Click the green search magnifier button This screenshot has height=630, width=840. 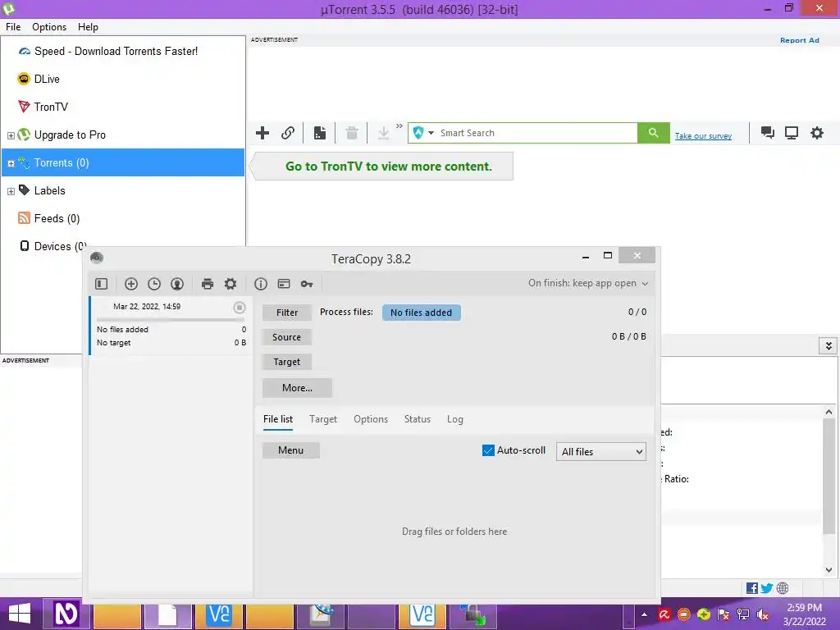coord(653,133)
